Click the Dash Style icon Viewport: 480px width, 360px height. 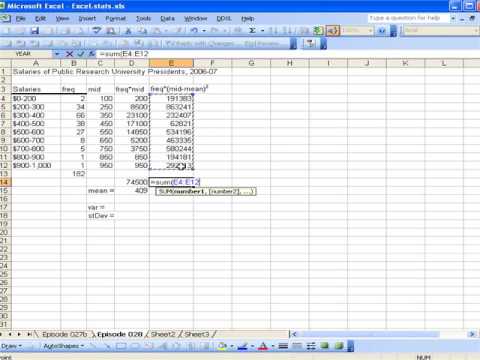(297, 346)
